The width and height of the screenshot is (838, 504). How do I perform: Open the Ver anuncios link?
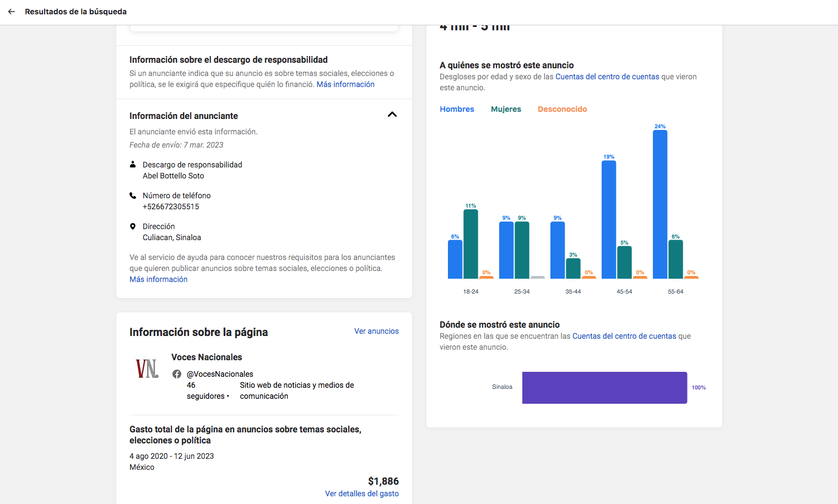click(376, 331)
